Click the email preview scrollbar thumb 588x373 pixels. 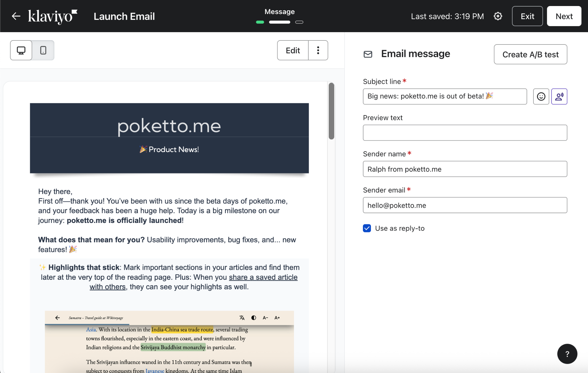[331, 111]
